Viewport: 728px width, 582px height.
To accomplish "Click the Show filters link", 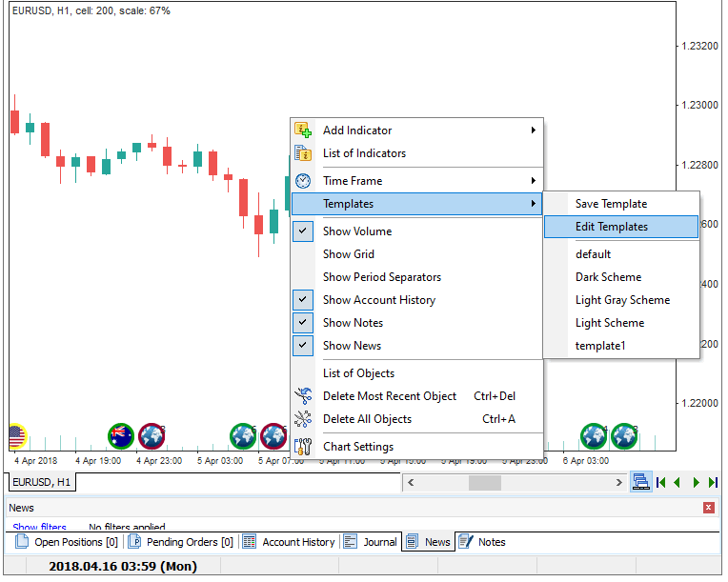I will pos(39,527).
